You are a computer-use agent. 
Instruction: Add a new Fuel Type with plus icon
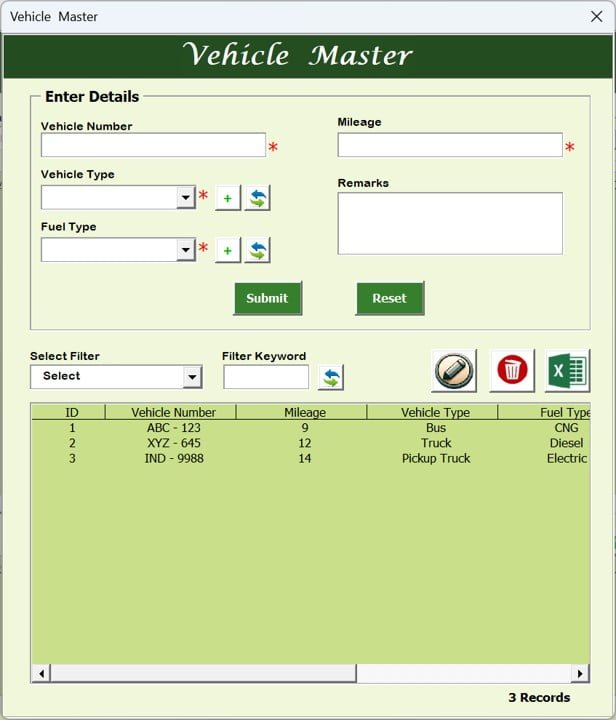(x=228, y=250)
